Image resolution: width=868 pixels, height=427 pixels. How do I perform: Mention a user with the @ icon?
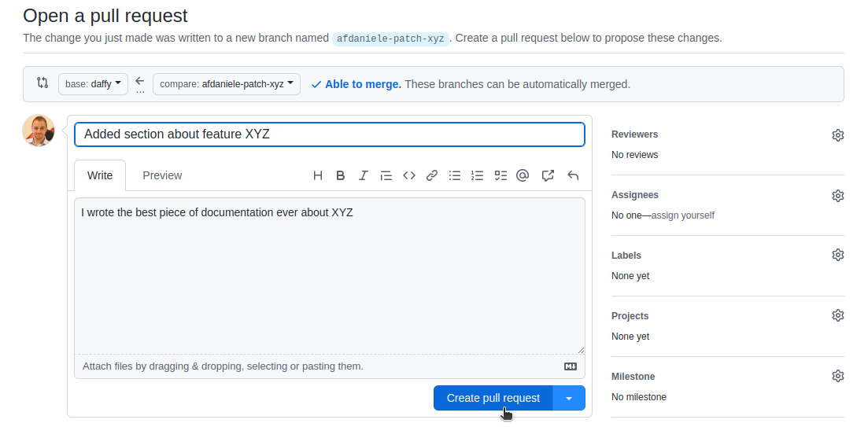pos(523,175)
